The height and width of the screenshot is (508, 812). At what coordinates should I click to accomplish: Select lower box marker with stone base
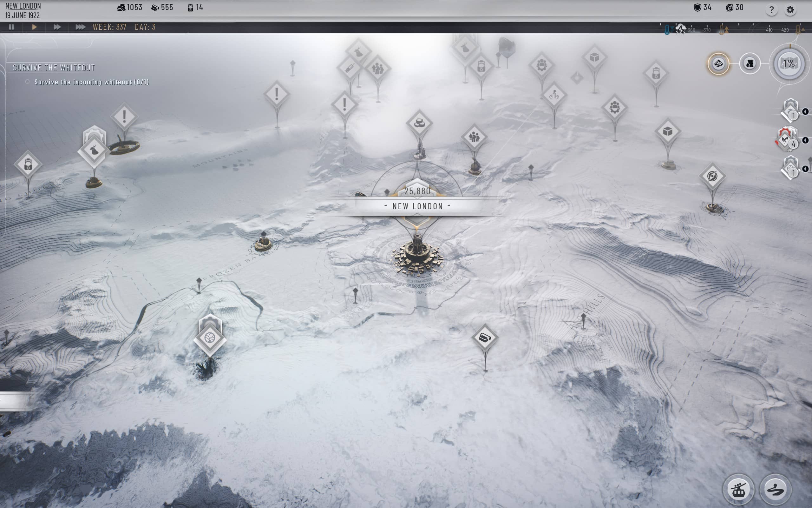click(x=667, y=131)
